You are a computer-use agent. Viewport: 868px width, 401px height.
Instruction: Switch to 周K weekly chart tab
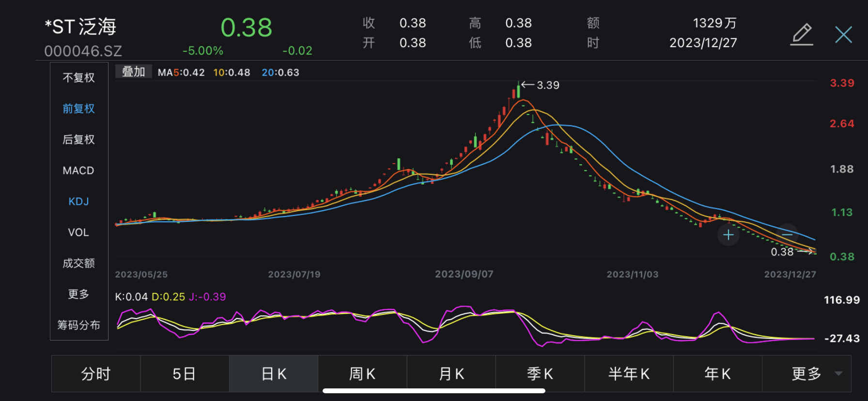(362, 374)
